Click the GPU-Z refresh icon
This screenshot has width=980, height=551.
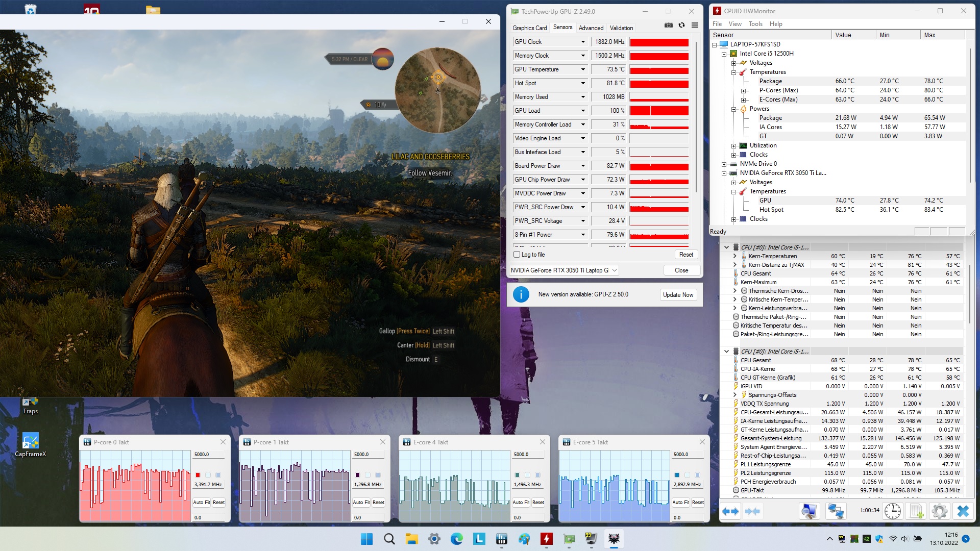click(681, 26)
